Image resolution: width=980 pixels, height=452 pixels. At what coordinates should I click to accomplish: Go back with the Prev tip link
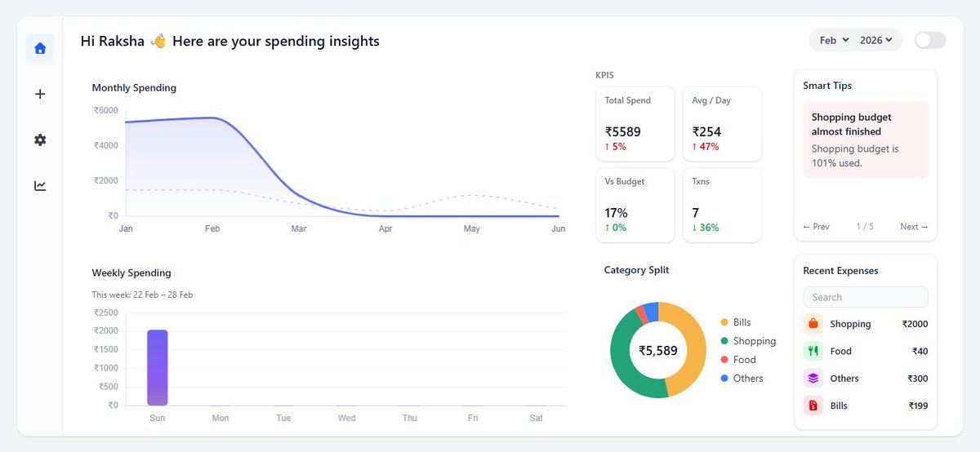click(x=816, y=227)
